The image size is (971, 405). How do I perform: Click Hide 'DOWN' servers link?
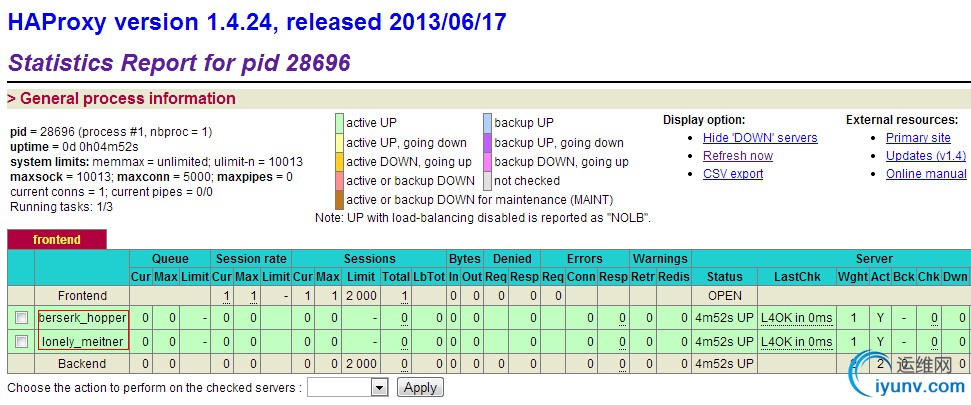pyautogui.click(x=760, y=137)
